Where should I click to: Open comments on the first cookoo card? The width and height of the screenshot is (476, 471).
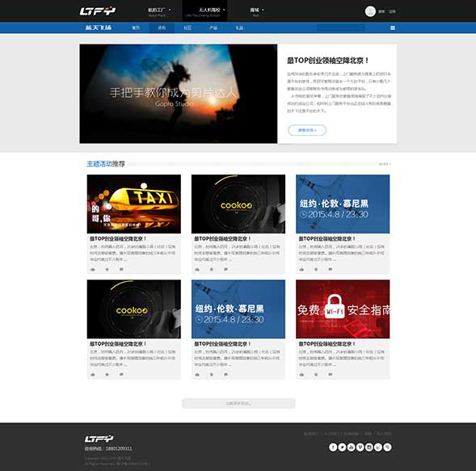point(225,269)
